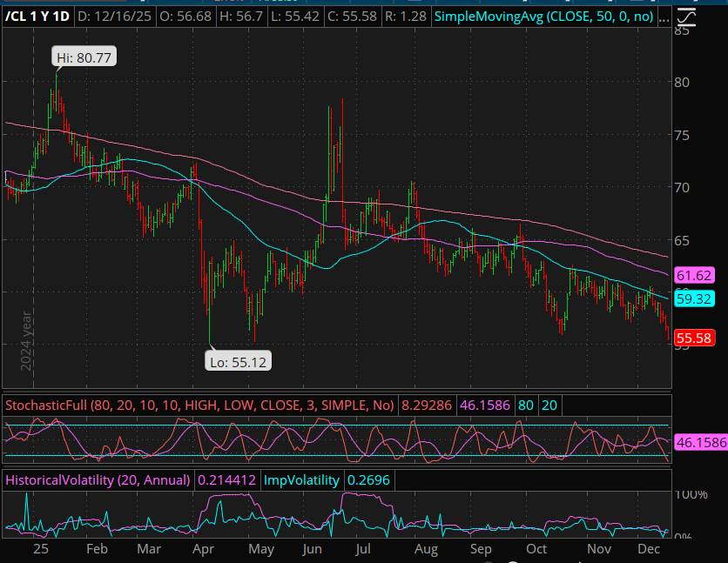The image size is (728, 563).
Task: Click the open price readout O: 56.68
Action: point(185,17)
